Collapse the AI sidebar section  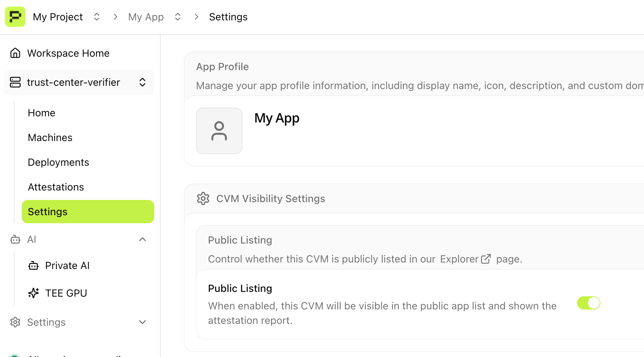click(142, 239)
